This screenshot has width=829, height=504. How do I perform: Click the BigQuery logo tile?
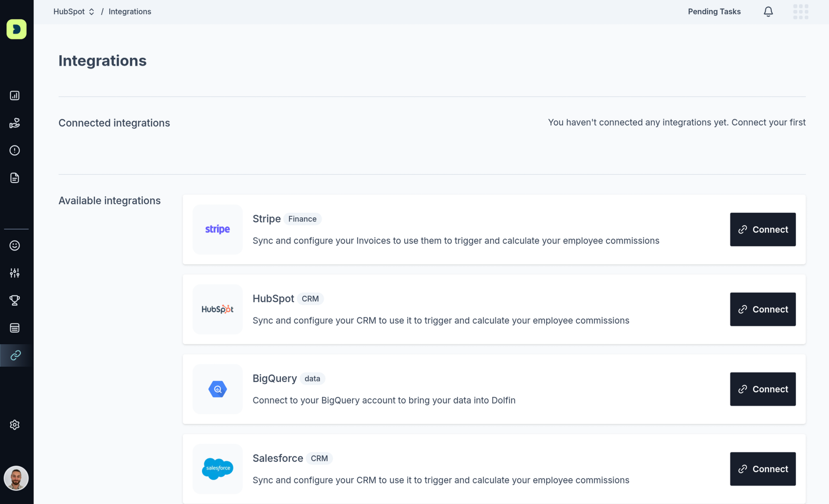coord(218,389)
